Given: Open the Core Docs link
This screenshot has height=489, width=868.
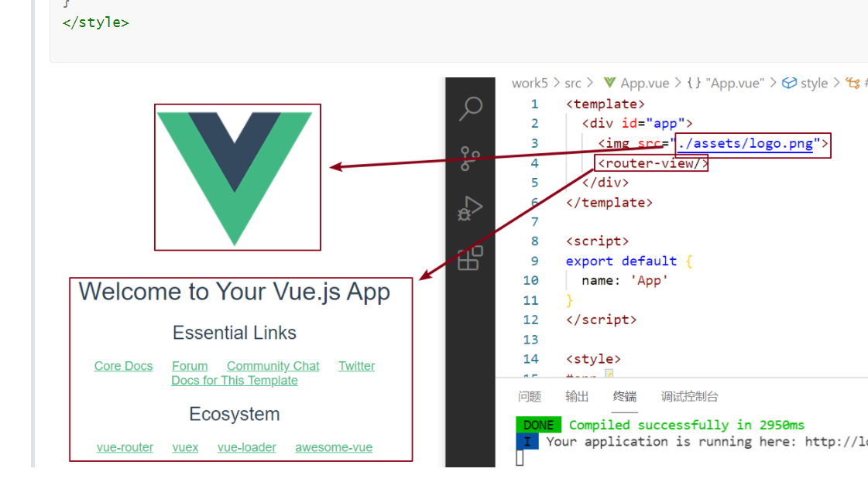Looking at the screenshot, I should point(123,366).
